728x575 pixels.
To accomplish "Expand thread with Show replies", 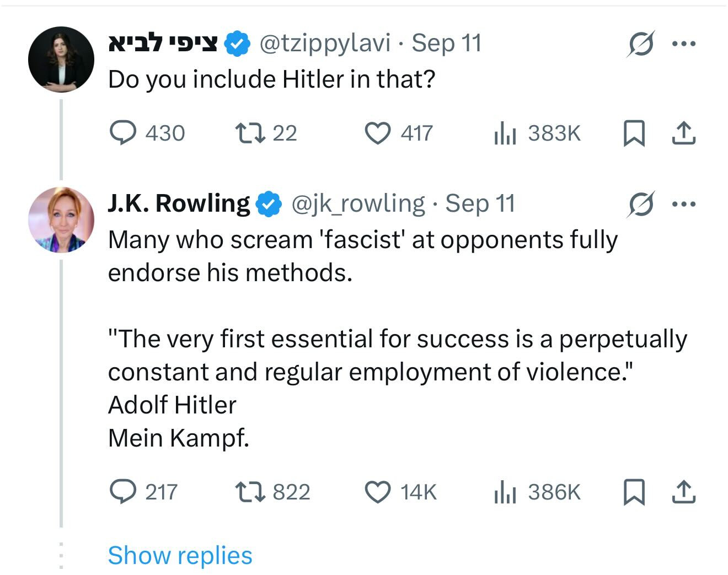I will (x=180, y=555).
